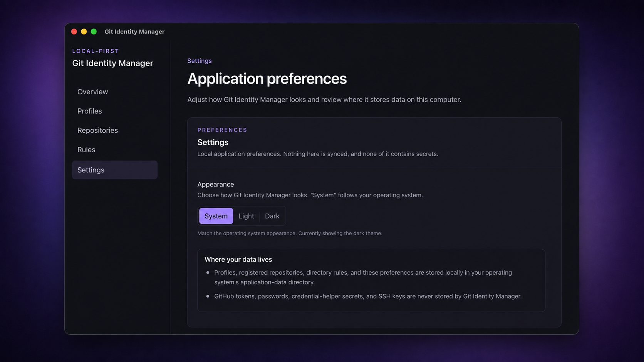Click the 'Git Identity Manager' sidebar title
The height and width of the screenshot is (362, 644).
113,63
